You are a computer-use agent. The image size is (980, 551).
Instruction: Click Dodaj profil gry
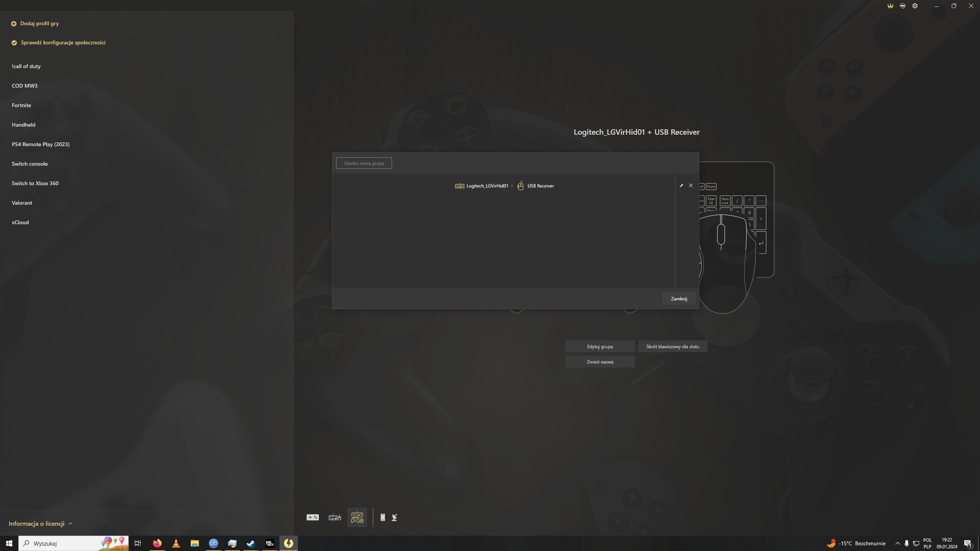39,23
